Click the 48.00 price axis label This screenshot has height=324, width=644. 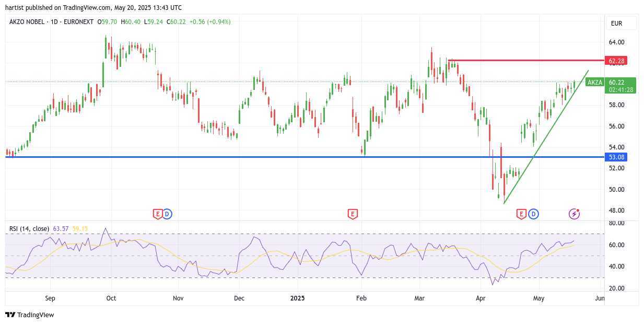[616, 211]
